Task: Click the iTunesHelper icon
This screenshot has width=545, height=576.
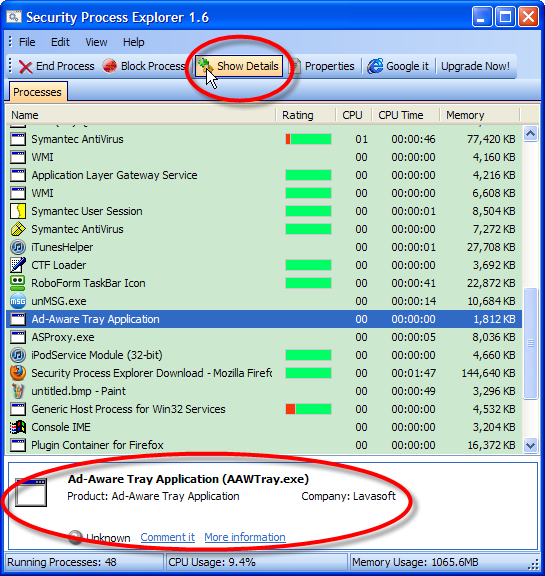Action: click(x=18, y=247)
